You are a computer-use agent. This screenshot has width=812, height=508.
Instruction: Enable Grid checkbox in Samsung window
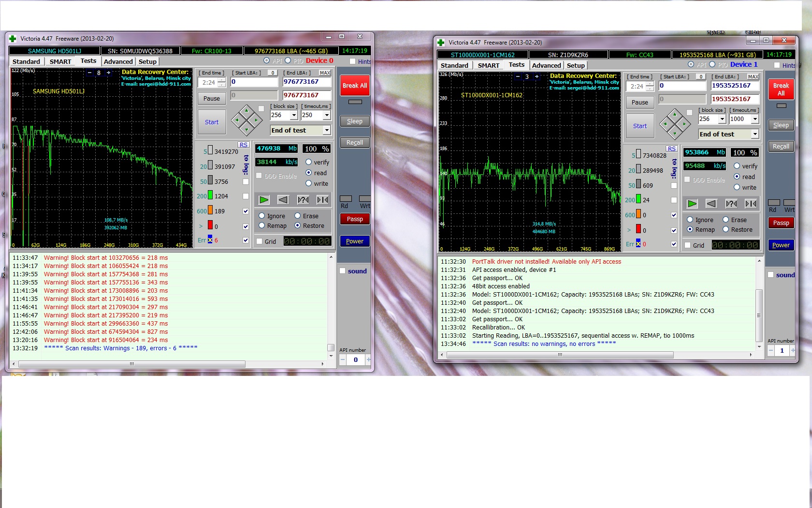coord(260,241)
